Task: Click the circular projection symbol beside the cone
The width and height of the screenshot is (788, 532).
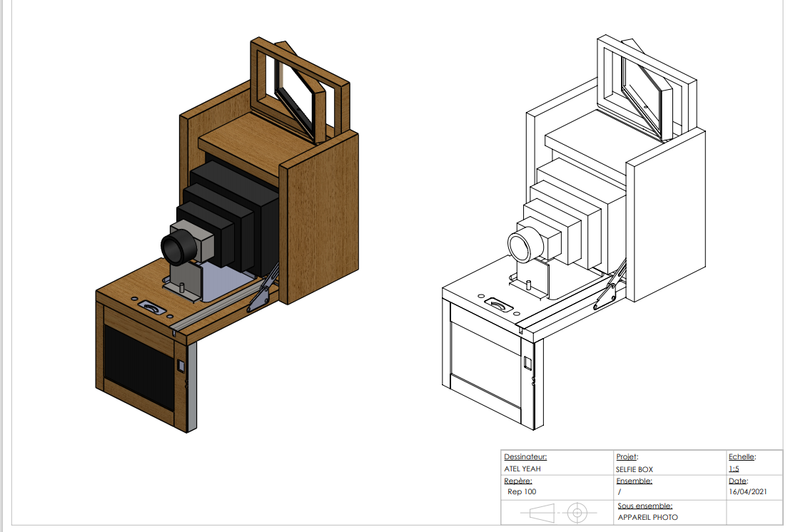Action: click(x=575, y=512)
